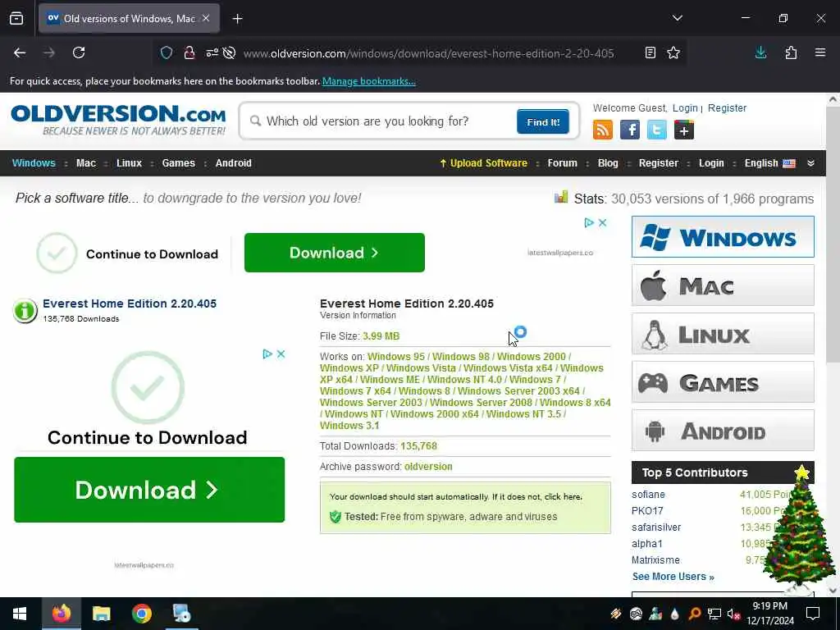Image resolution: width=840 pixels, height=630 pixels.
Task: Open the notification center icon
Action: pos(813,614)
